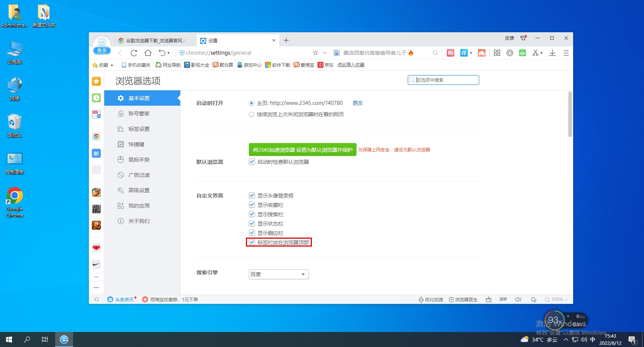644x347 pixels.
Task: Click the Chrome sidebar icon
Action: 96,137
